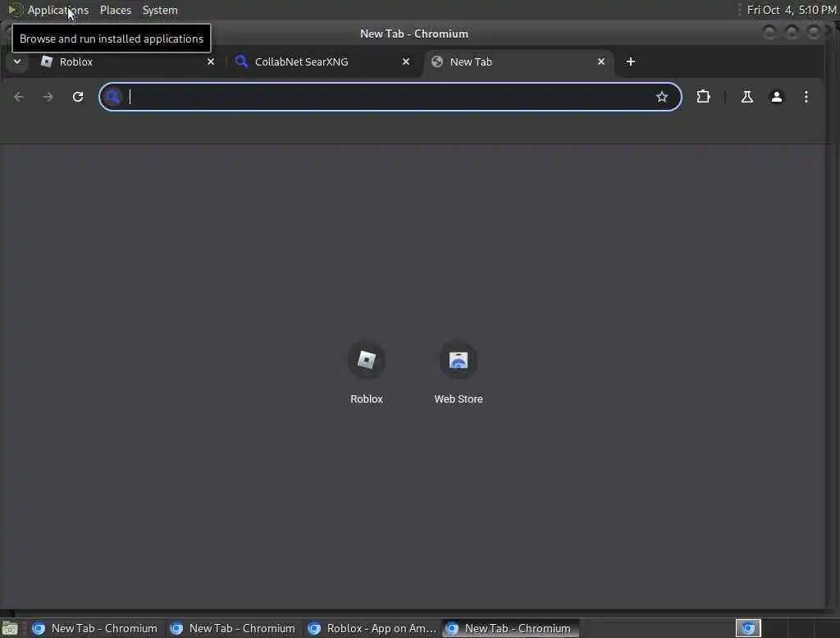Open a new browser tab with plus button
Screen dimensions: 840x638
click(631, 62)
